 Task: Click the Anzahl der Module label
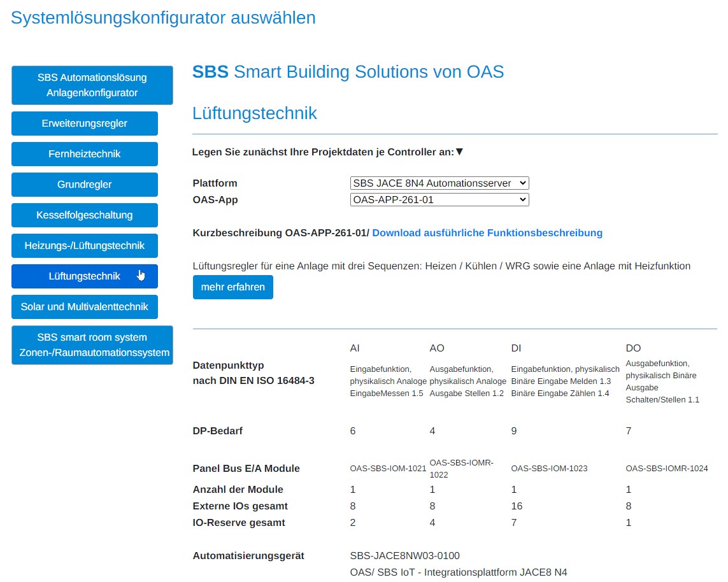point(238,489)
